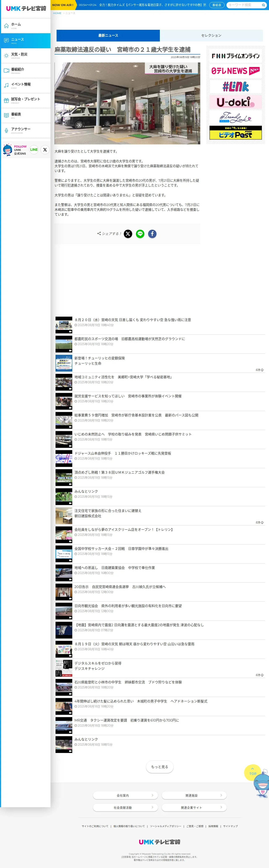Click the weather sun icon in sidebar

point(6,56)
